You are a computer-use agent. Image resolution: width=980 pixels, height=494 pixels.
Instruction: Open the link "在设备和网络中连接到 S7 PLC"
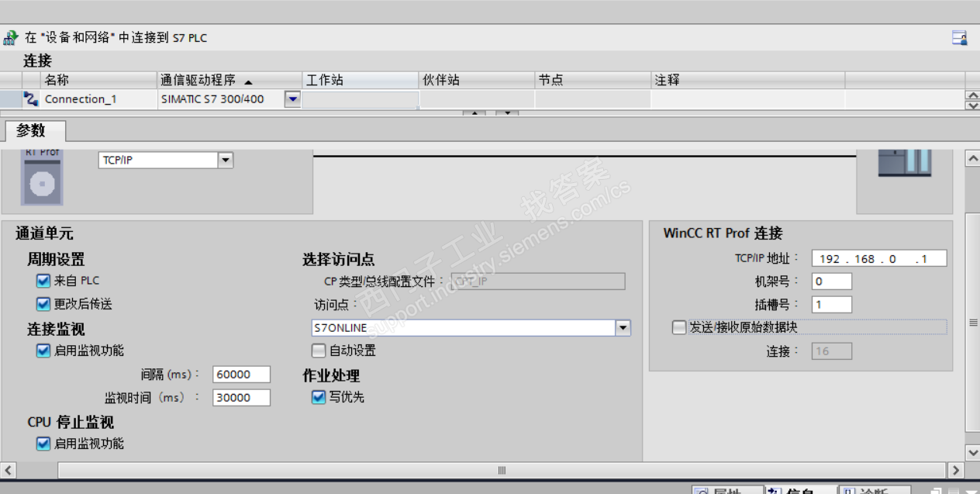116,37
